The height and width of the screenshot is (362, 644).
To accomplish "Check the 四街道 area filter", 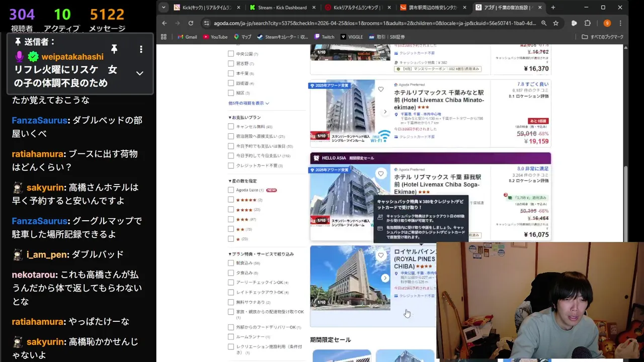I will tap(231, 83).
